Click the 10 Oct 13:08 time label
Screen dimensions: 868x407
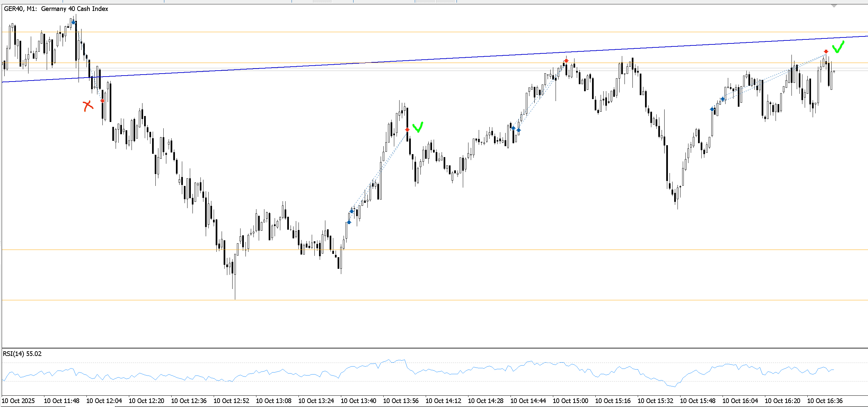point(273,401)
